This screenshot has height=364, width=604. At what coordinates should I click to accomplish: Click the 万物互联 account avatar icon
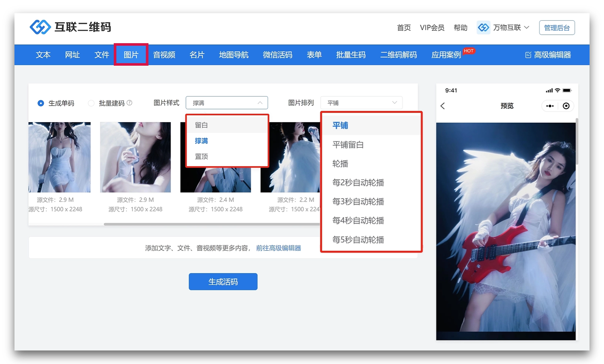[483, 28]
